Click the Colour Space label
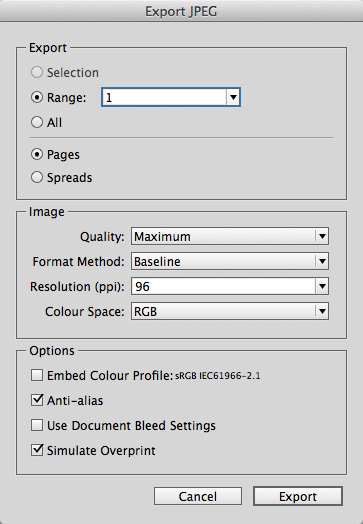 click(x=85, y=312)
